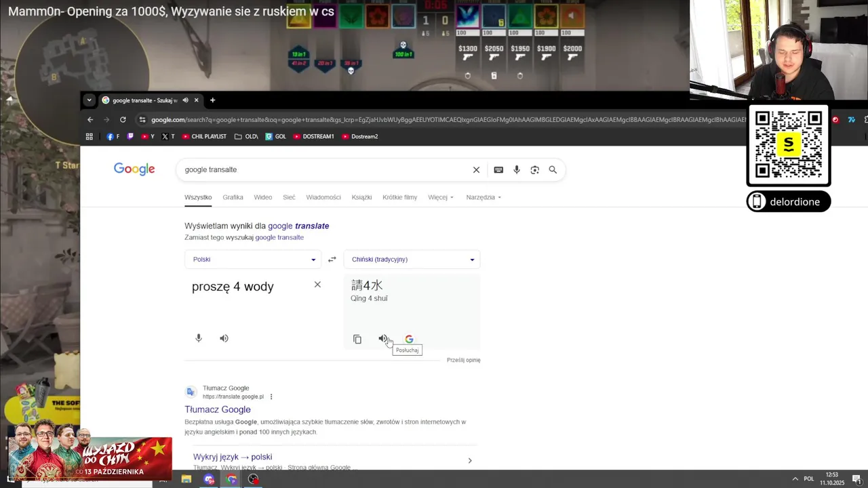
Task: Click the browser address bar URL
Action: point(448,119)
